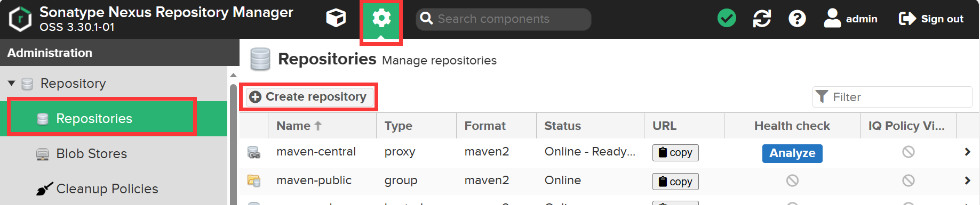Open Cleanup Policies in the sidebar
The height and width of the screenshot is (205, 980).
click(x=107, y=189)
